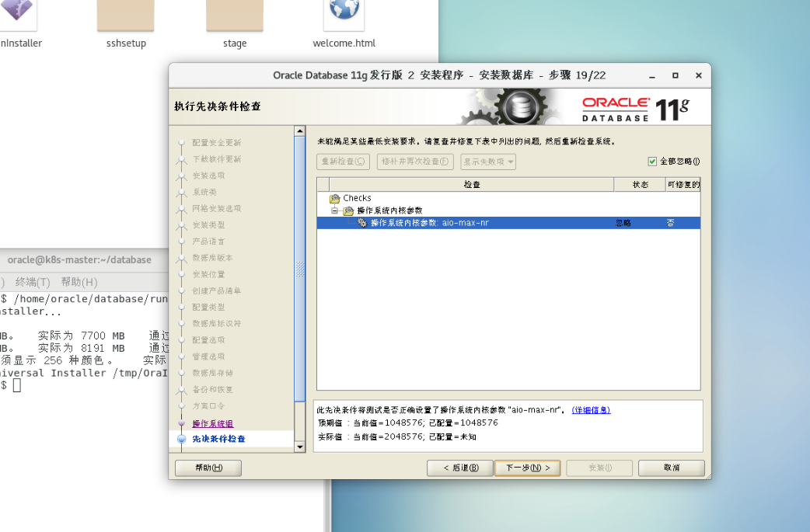Click the gear icon of aio-max-nr row
The width and height of the screenshot is (810, 532).
[x=362, y=223]
